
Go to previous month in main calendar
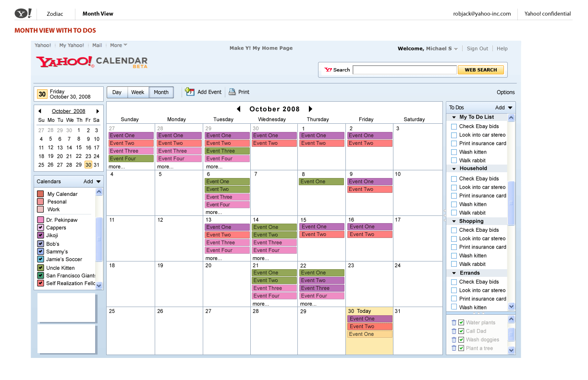coord(239,109)
